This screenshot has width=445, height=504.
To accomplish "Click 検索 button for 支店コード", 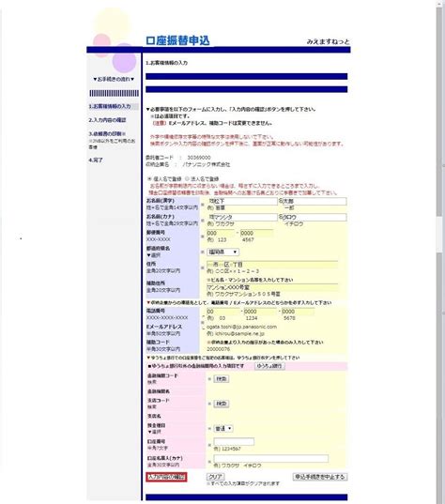I will tap(222, 404).
